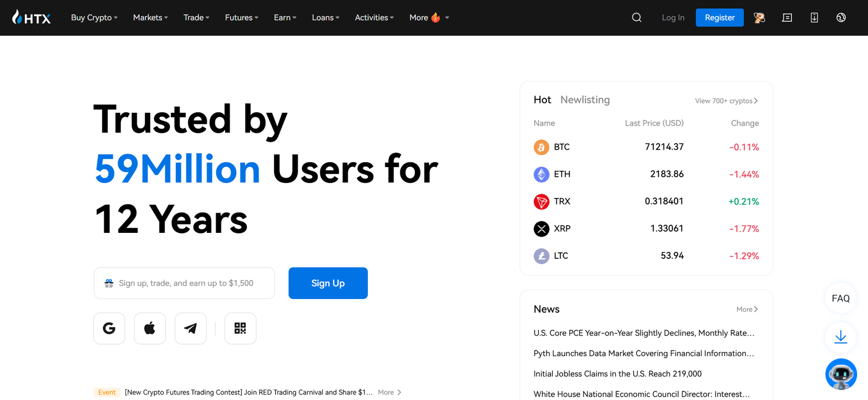The width and height of the screenshot is (868, 400).
Task: Focus the sign-up email input field
Action: (184, 283)
